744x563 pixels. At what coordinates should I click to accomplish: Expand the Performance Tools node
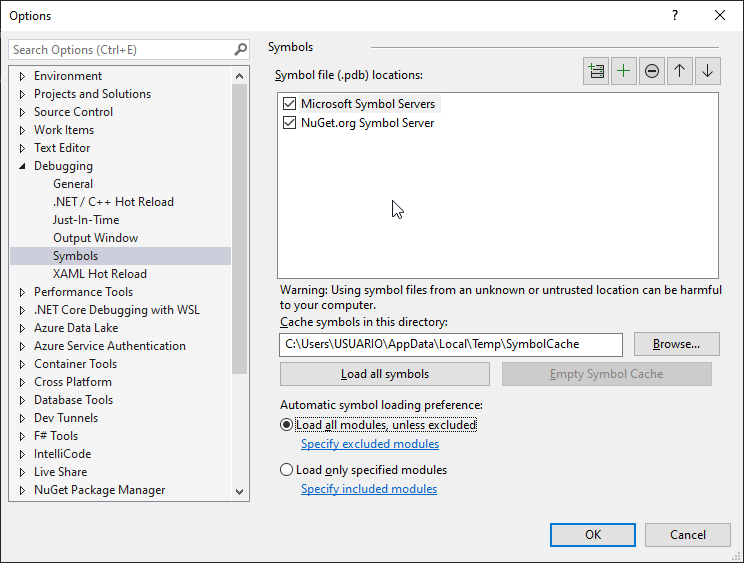[x=22, y=292]
